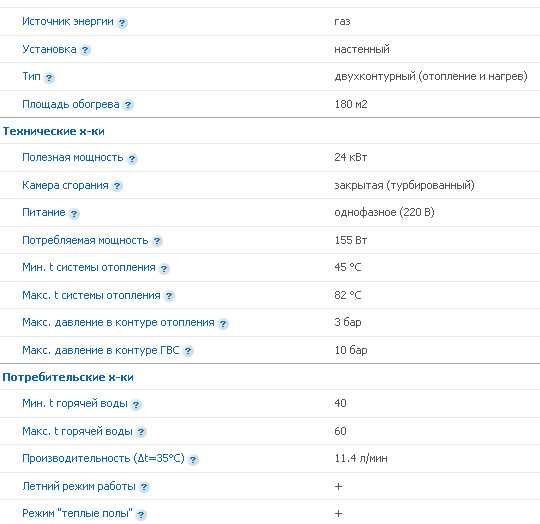The height and width of the screenshot is (524, 540).
Task: Click help icon next to Производительность
Action: pyautogui.click(x=193, y=459)
